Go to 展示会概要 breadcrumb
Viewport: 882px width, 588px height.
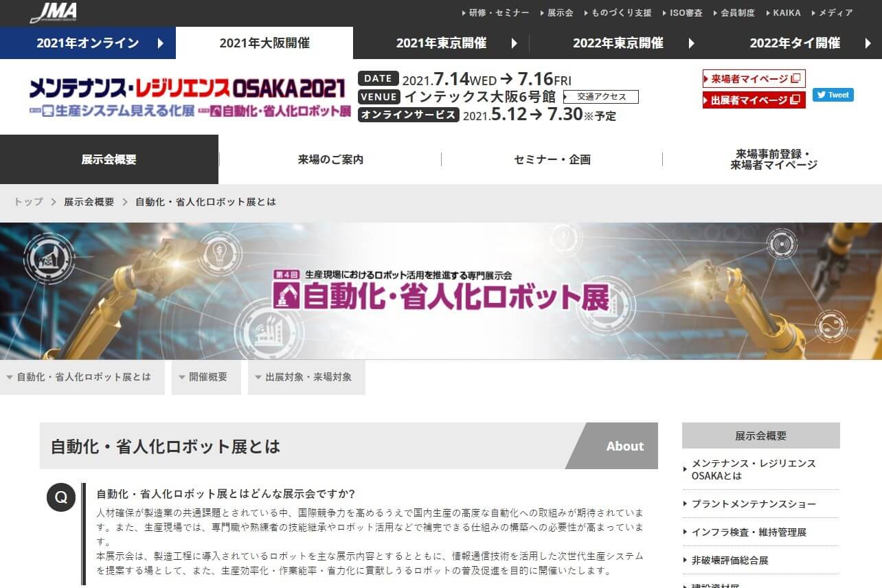[x=89, y=202]
